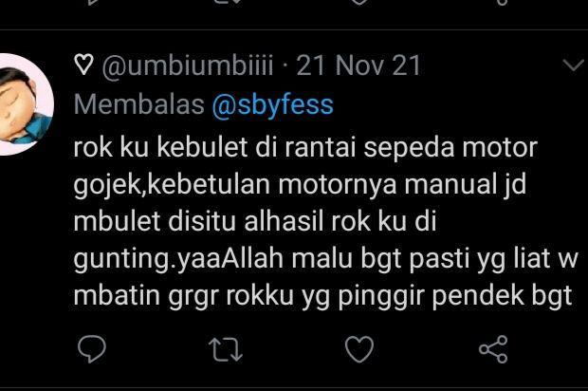Like the @umbiumbiiii reply with heart icon

click(359, 349)
